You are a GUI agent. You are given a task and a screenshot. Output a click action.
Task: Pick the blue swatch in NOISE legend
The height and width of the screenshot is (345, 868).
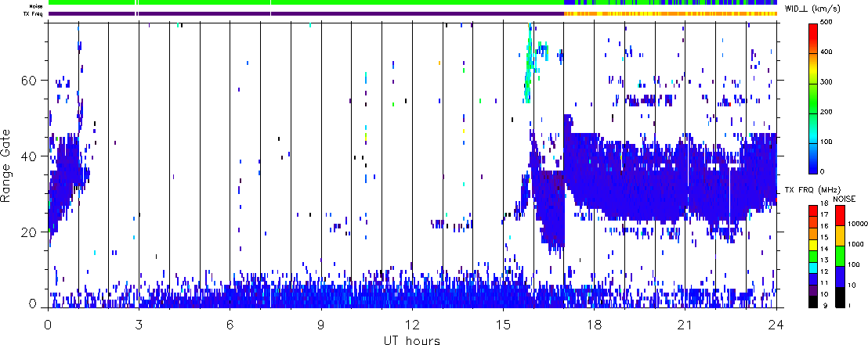point(839,276)
